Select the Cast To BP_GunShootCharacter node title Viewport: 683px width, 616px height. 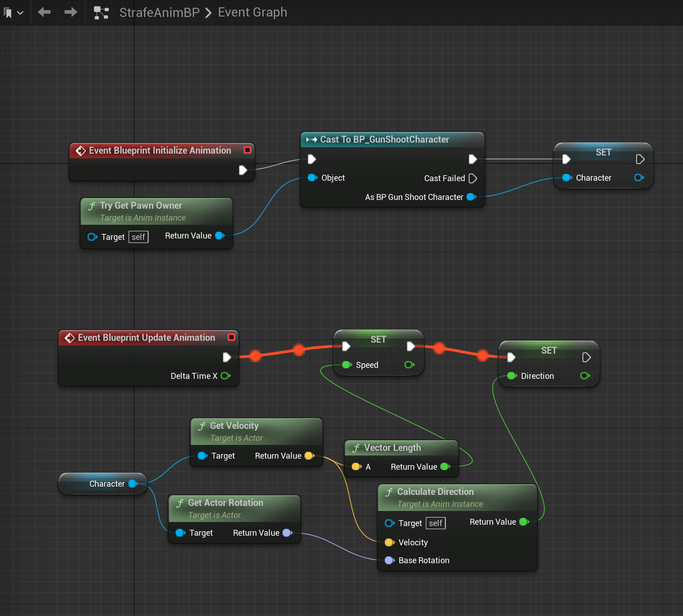(x=384, y=139)
